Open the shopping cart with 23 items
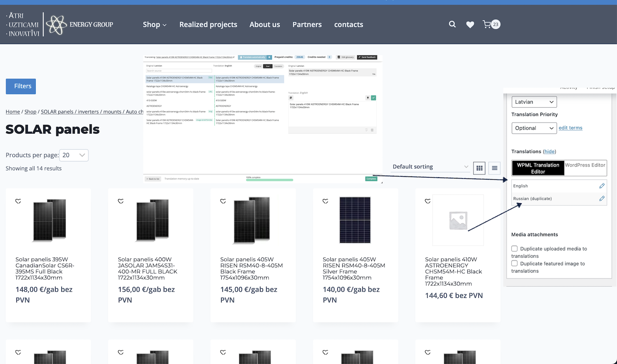 tap(491, 24)
